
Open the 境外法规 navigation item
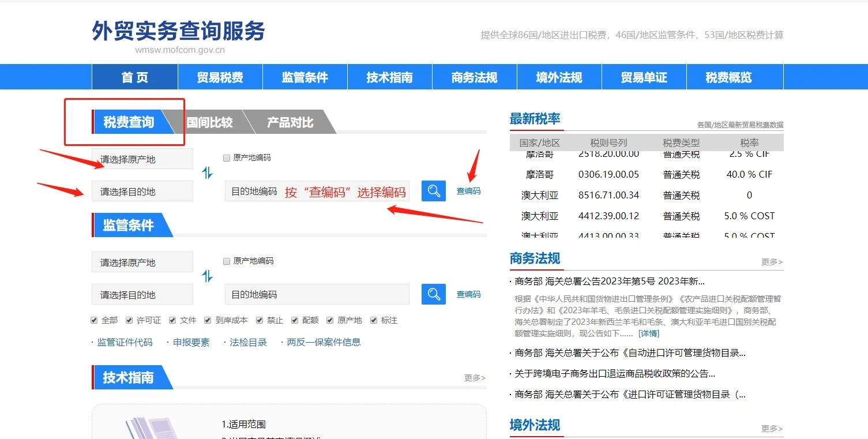559,77
